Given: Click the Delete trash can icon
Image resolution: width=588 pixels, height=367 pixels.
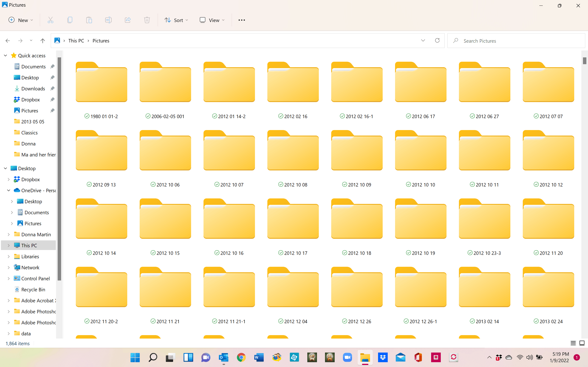Looking at the screenshot, I should (x=147, y=20).
